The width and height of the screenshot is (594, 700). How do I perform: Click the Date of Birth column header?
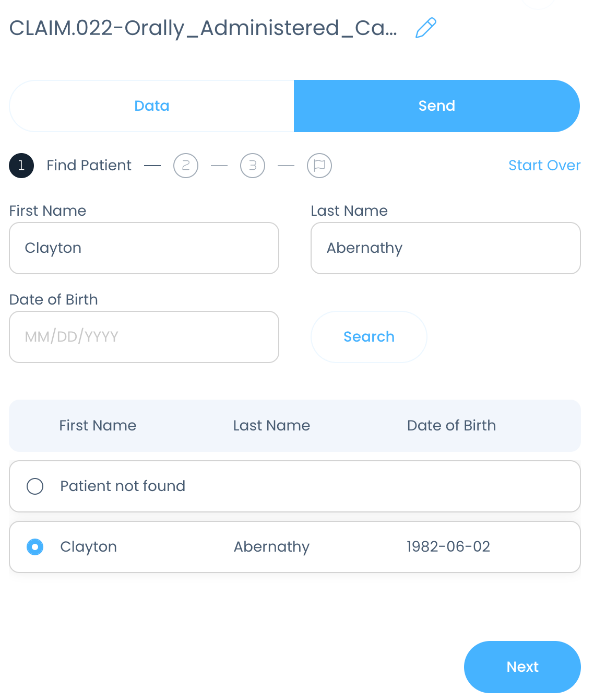click(451, 426)
